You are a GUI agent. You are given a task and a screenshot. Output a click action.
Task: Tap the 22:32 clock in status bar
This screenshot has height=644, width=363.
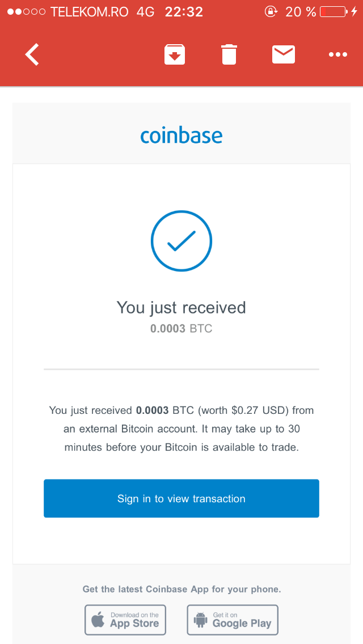point(184,12)
